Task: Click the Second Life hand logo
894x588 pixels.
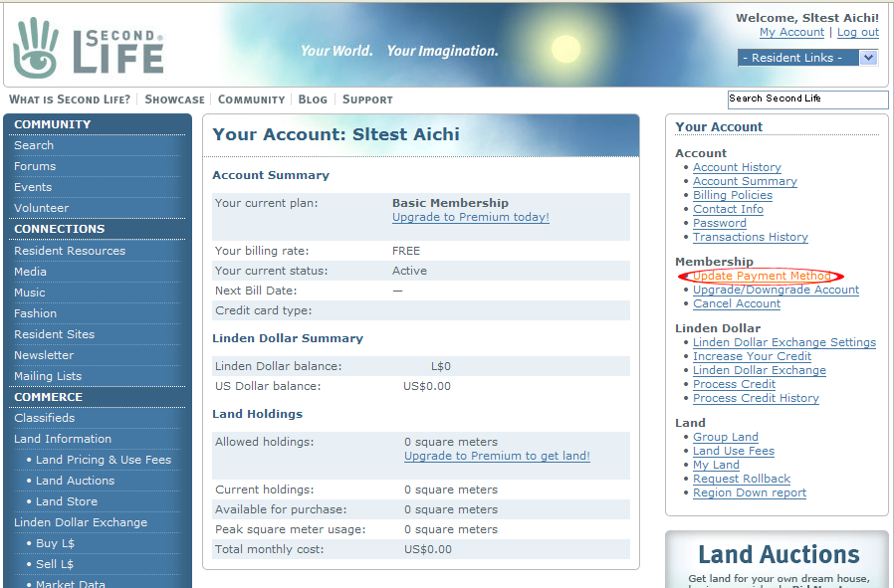Action: coord(36,47)
